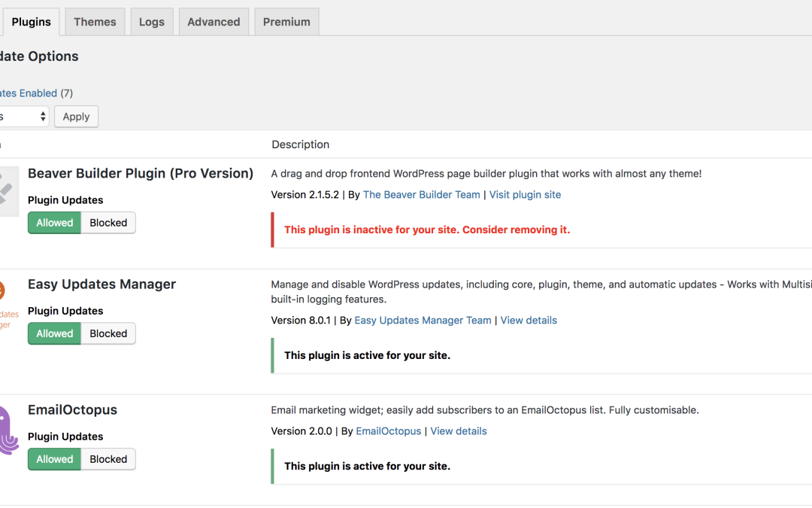The image size is (812, 508).
Task: Click the Beaver Builder drag and drop description
Action: [x=486, y=174]
